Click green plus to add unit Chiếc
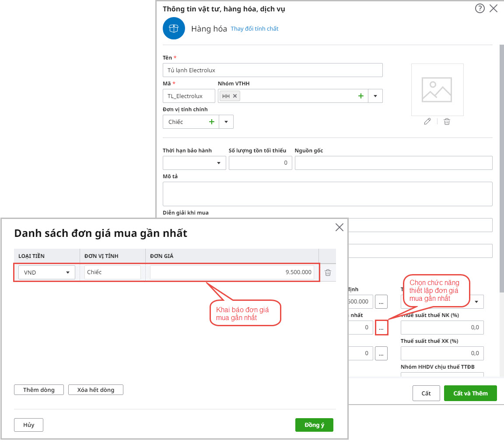Image resolution: width=504 pixels, height=444 pixels. tap(212, 122)
